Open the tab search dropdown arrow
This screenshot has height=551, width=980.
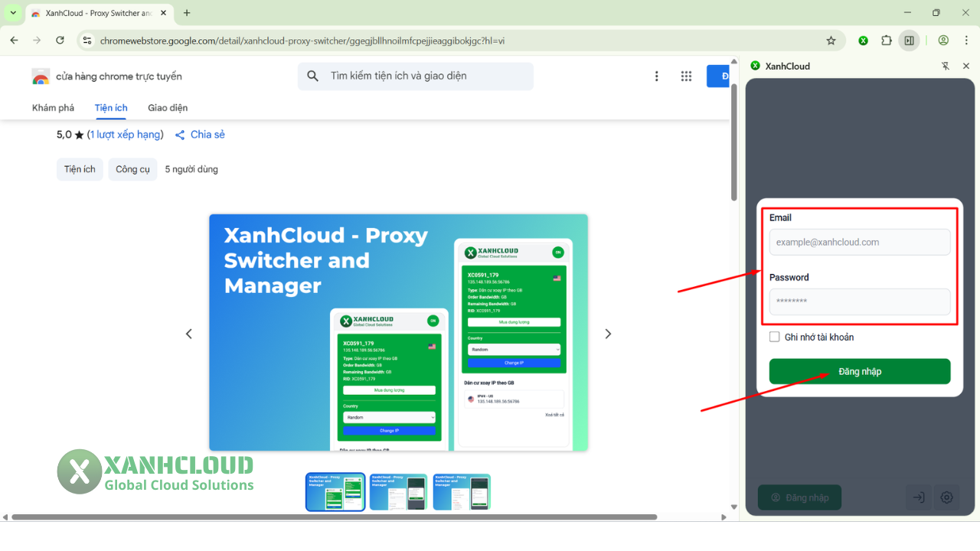13,13
